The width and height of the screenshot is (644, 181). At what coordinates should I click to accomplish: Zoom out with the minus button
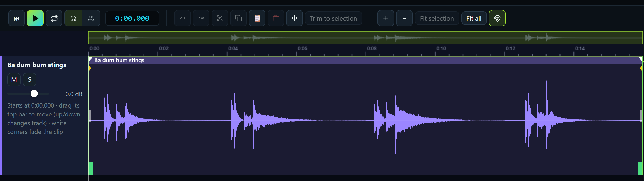[404, 18]
